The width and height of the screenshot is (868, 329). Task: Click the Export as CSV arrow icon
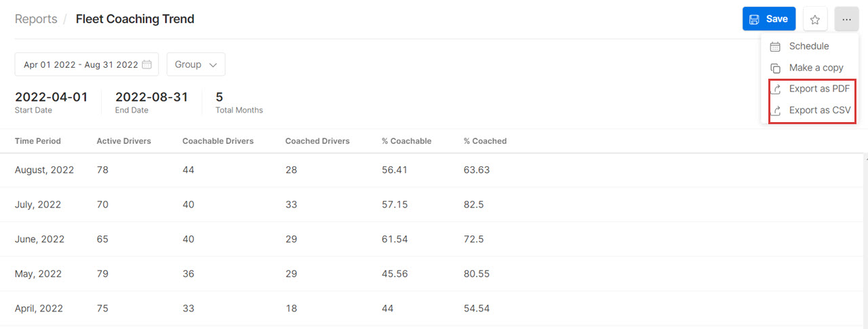(x=775, y=110)
